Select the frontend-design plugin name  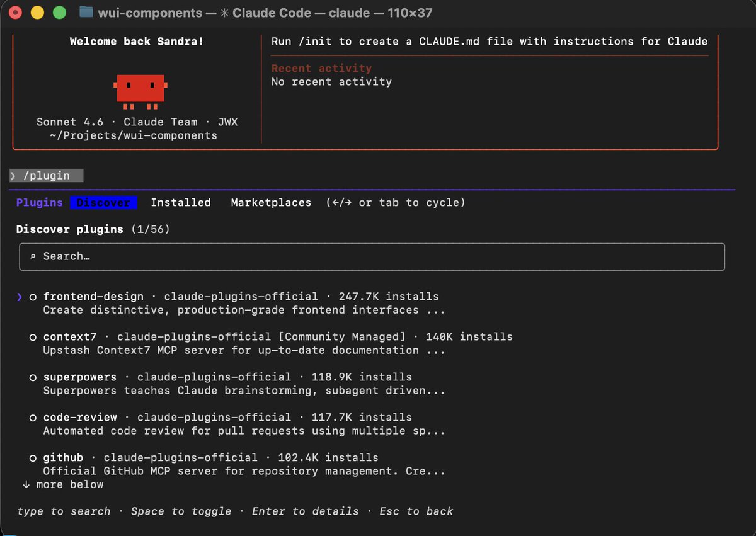click(x=93, y=296)
